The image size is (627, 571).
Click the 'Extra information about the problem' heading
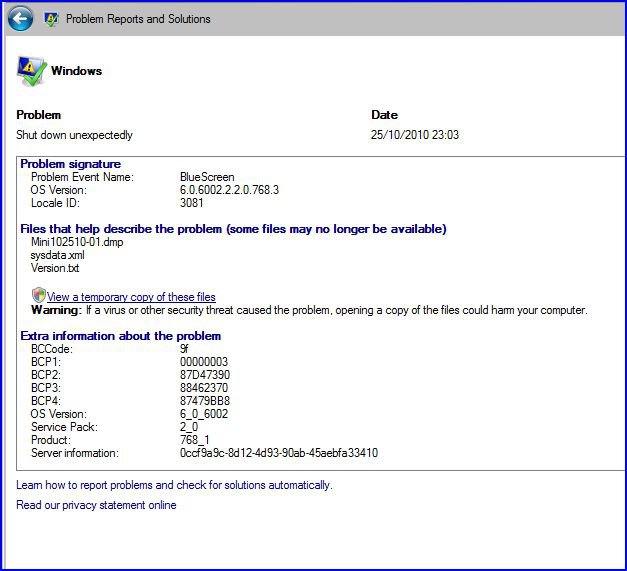pos(121,336)
